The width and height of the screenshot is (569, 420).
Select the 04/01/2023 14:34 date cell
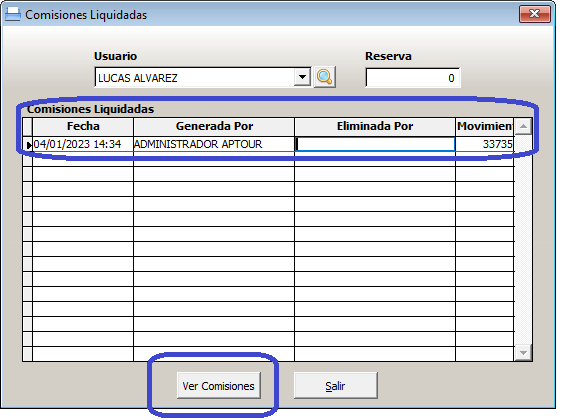pyautogui.click(x=83, y=144)
